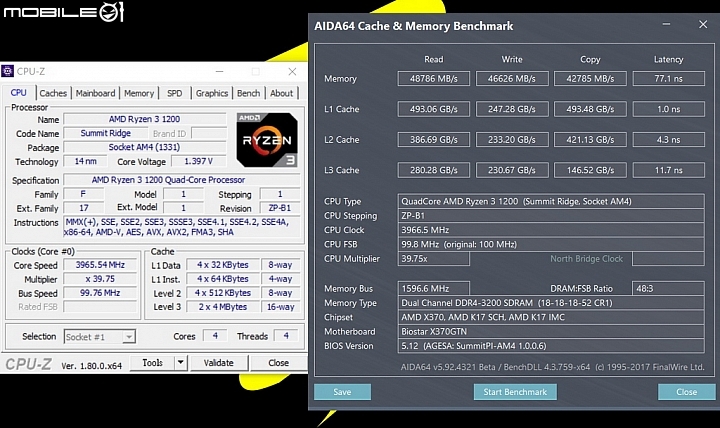
Task: Click Memory Read value 48786 MB/s
Action: coord(433,79)
